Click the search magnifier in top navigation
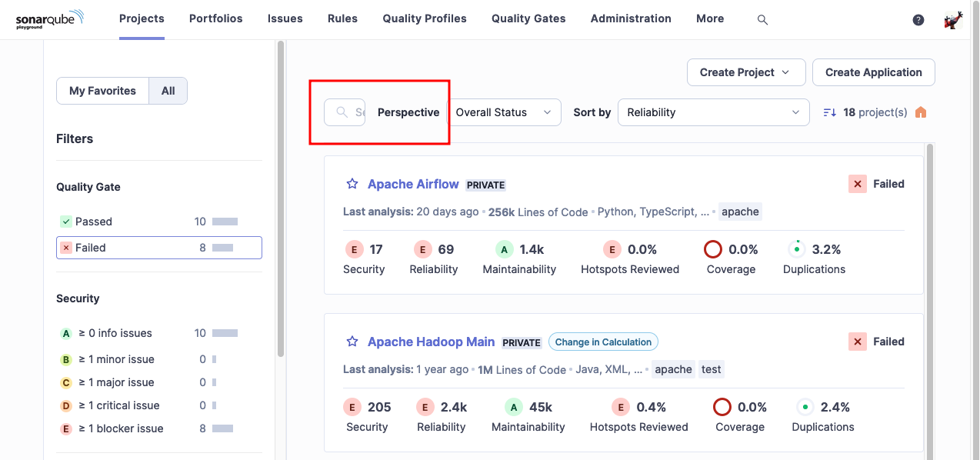 [x=762, y=20]
